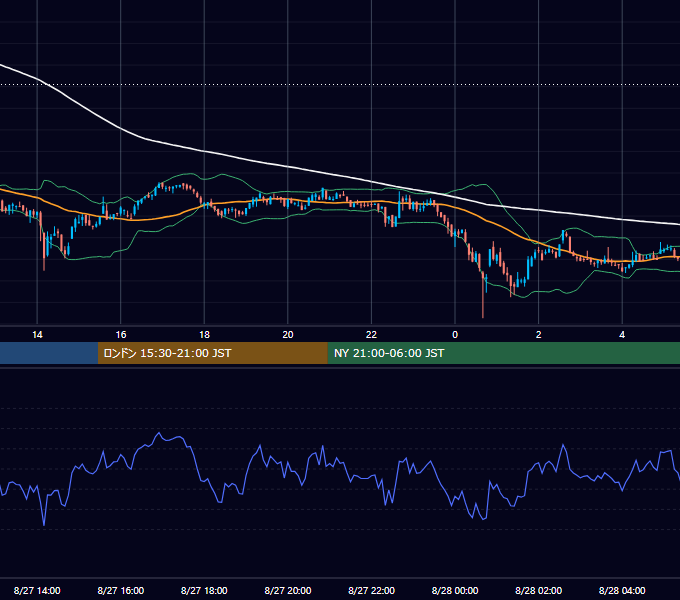Click the 8/27 20:00 date label
680x600 pixels.
(x=288, y=590)
